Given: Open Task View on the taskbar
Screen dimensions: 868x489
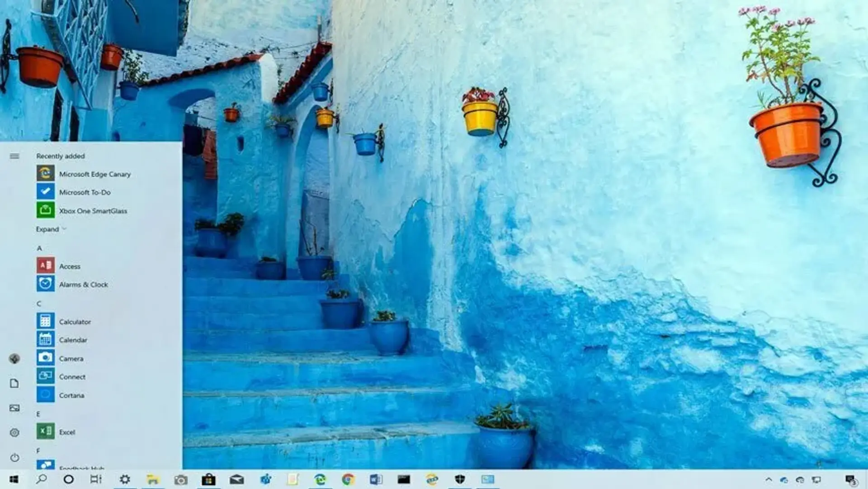Looking at the screenshot, I should tap(96, 479).
